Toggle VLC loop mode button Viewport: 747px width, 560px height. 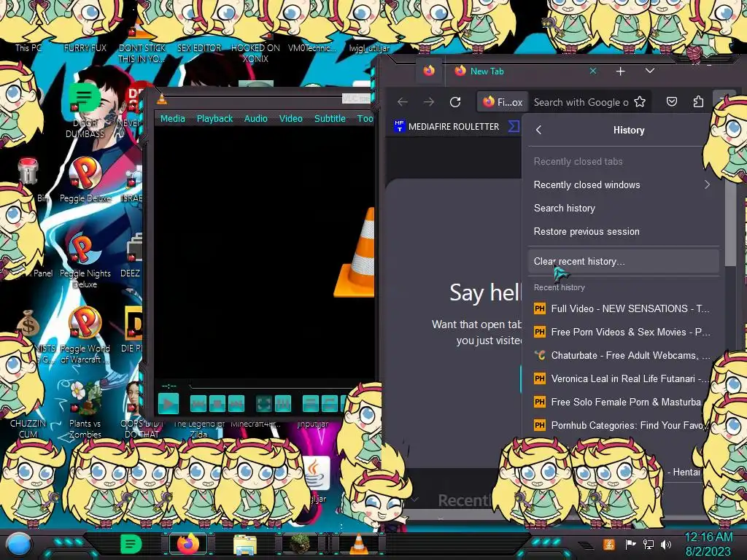[329, 404]
